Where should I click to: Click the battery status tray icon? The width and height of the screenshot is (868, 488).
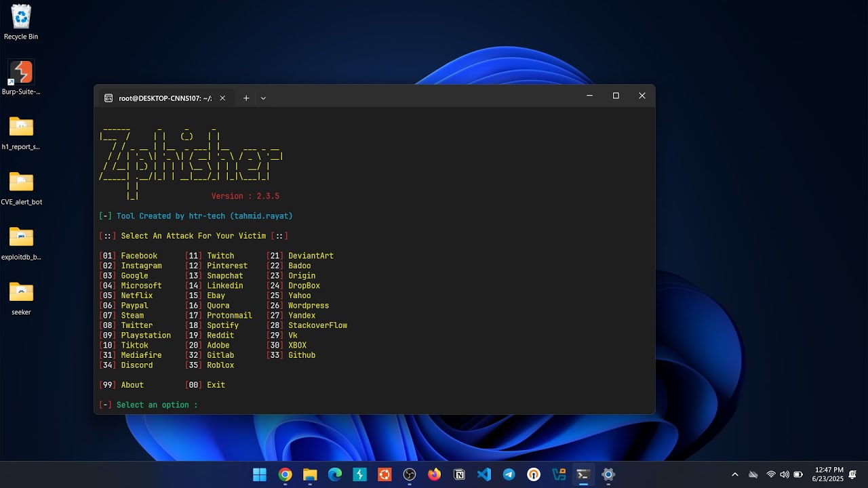coord(798,474)
